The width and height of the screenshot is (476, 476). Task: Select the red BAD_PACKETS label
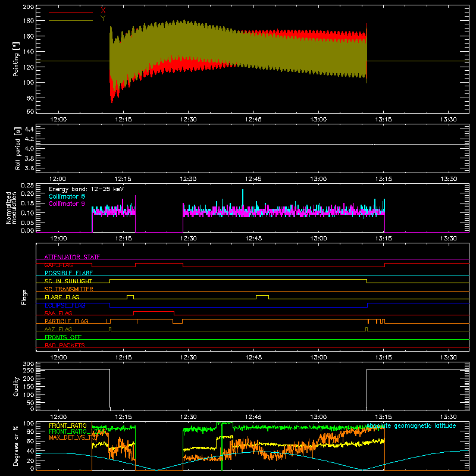click(65, 345)
